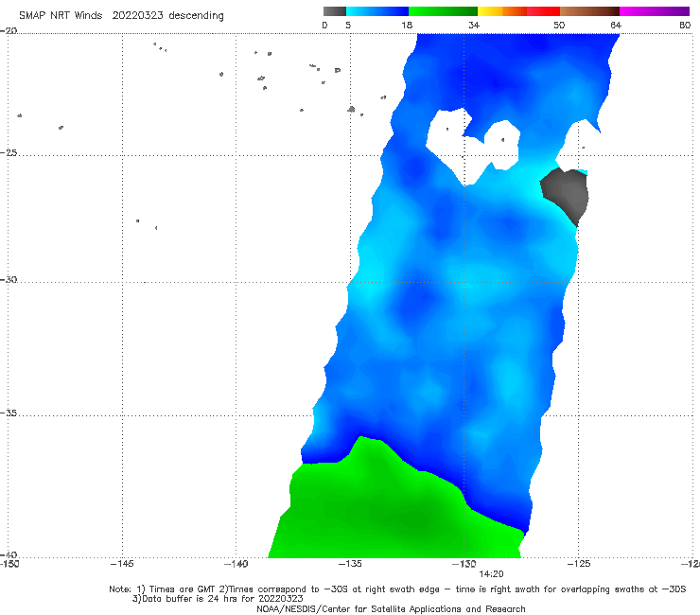Click the color bar label '64'
This screenshot has width=700, height=615.
pos(616,25)
